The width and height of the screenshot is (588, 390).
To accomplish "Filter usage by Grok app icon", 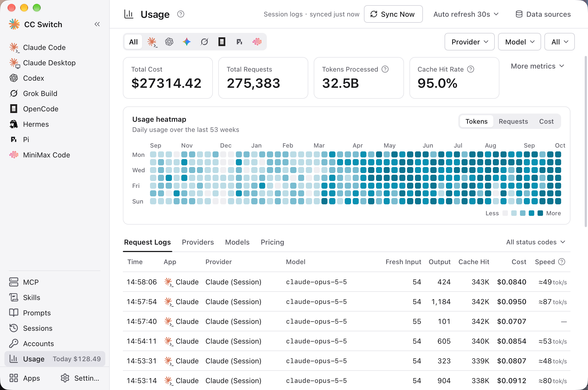I will (204, 42).
